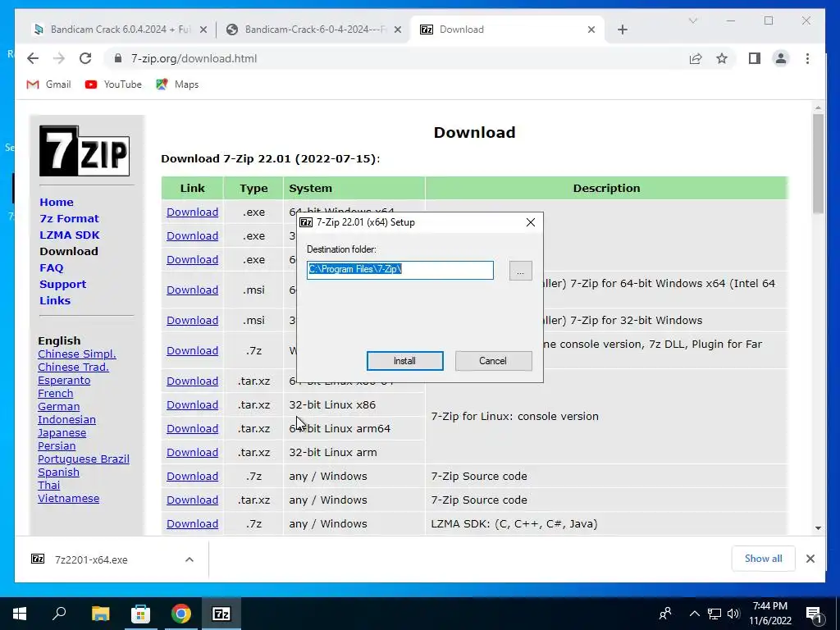Viewport: 840px width, 630px height.
Task: Switch language to Indonesian
Action: point(66,419)
